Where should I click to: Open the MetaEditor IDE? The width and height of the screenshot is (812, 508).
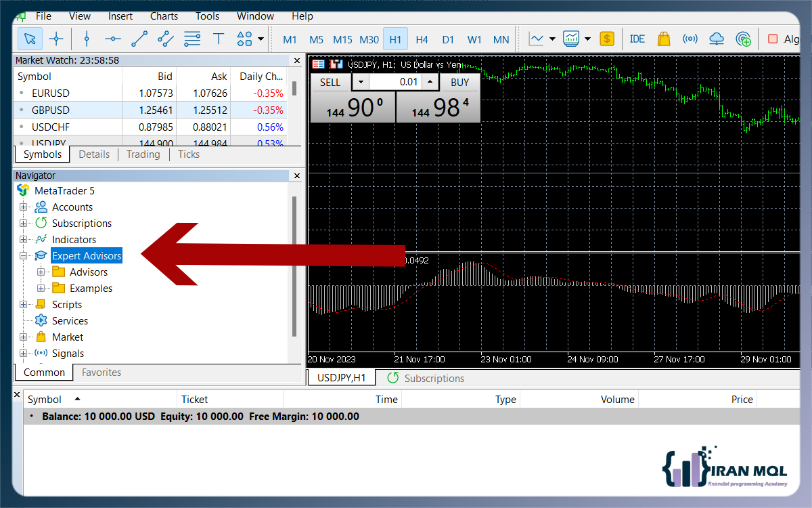click(x=637, y=39)
